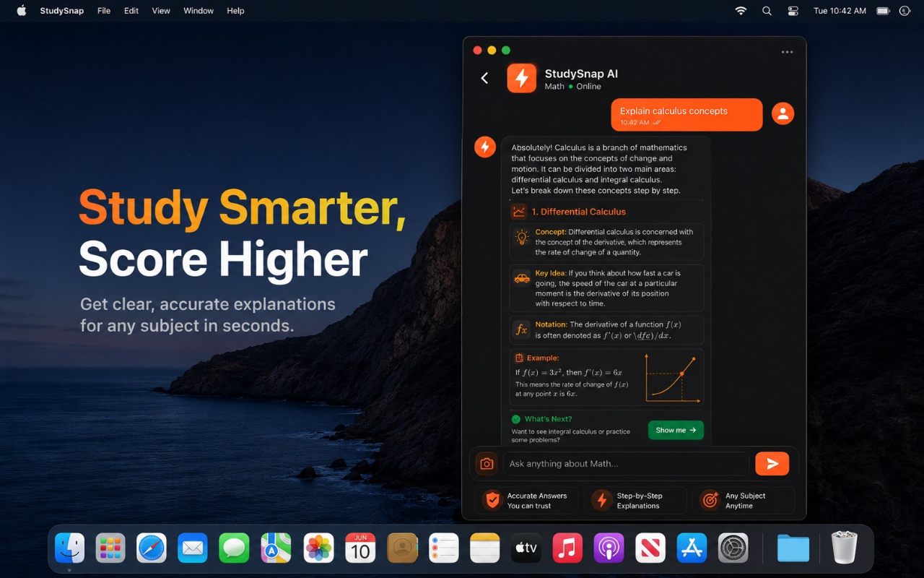
Task: Click the Any Subject Anytime card
Action: pos(744,501)
